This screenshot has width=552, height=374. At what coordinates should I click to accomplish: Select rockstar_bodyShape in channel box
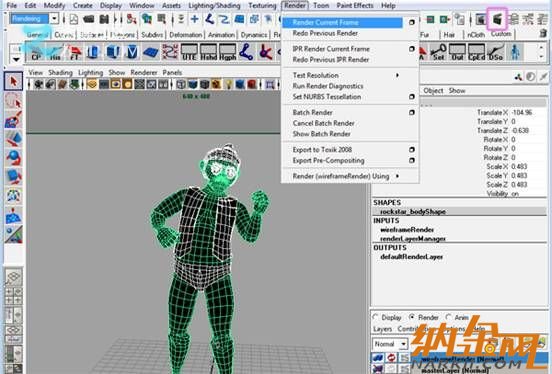click(x=413, y=211)
